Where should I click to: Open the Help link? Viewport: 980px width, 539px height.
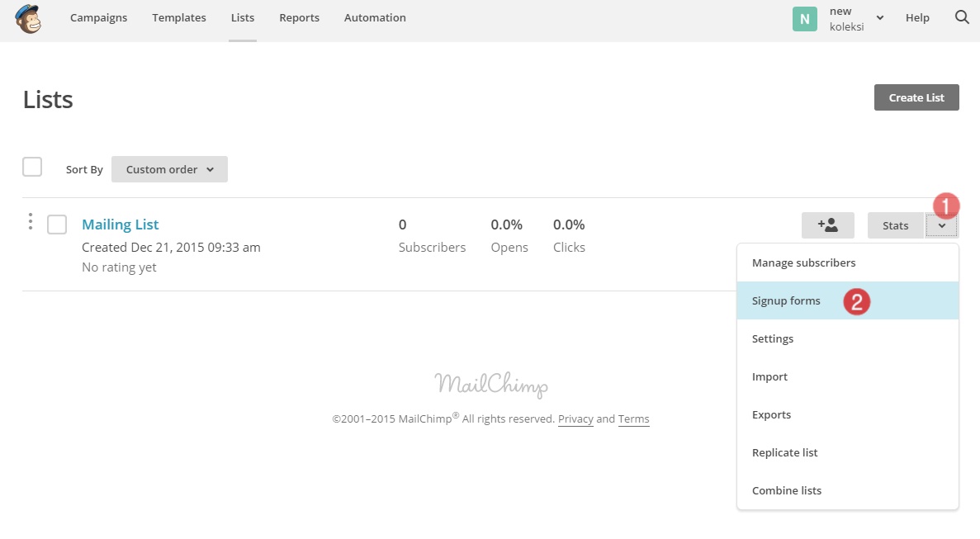917,17
